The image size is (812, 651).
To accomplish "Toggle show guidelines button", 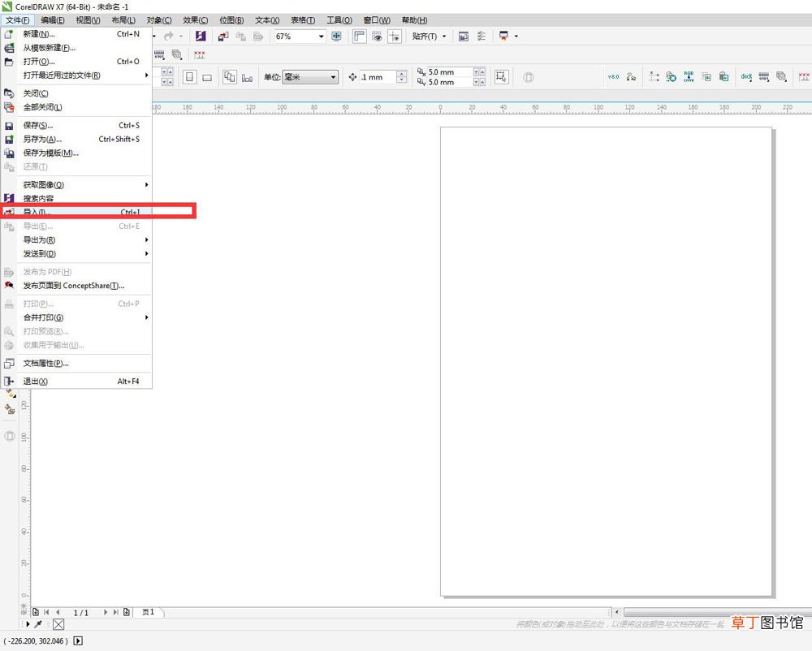I will click(395, 37).
